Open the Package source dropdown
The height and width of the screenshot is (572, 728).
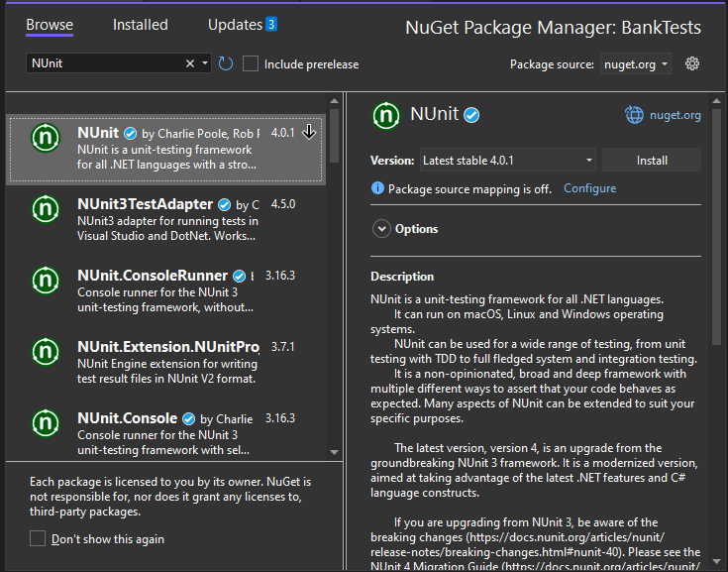pos(635,64)
